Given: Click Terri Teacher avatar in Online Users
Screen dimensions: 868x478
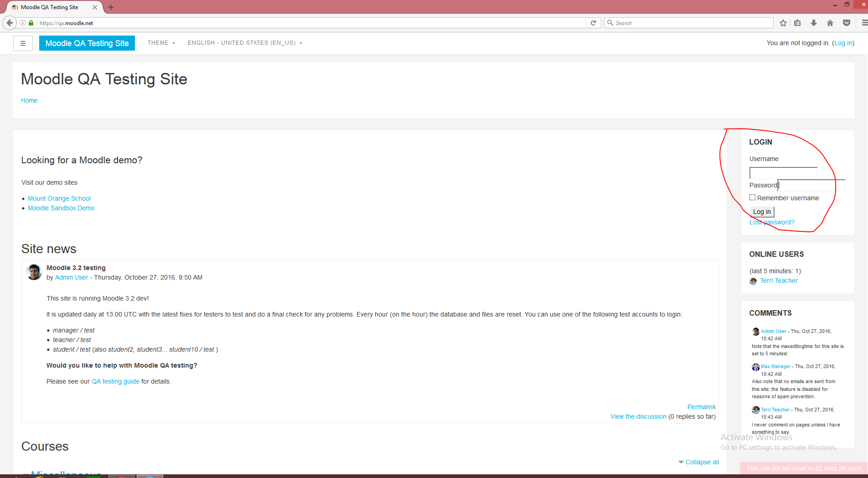Looking at the screenshot, I should click(x=753, y=281).
